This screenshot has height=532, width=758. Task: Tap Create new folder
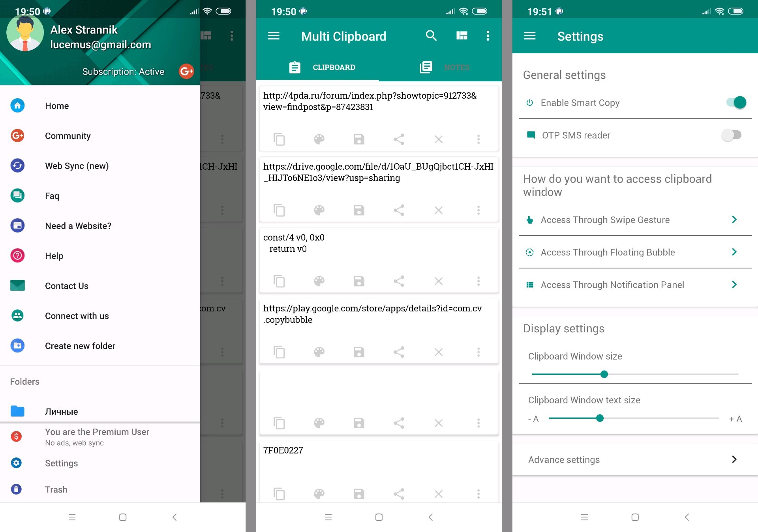[100, 346]
